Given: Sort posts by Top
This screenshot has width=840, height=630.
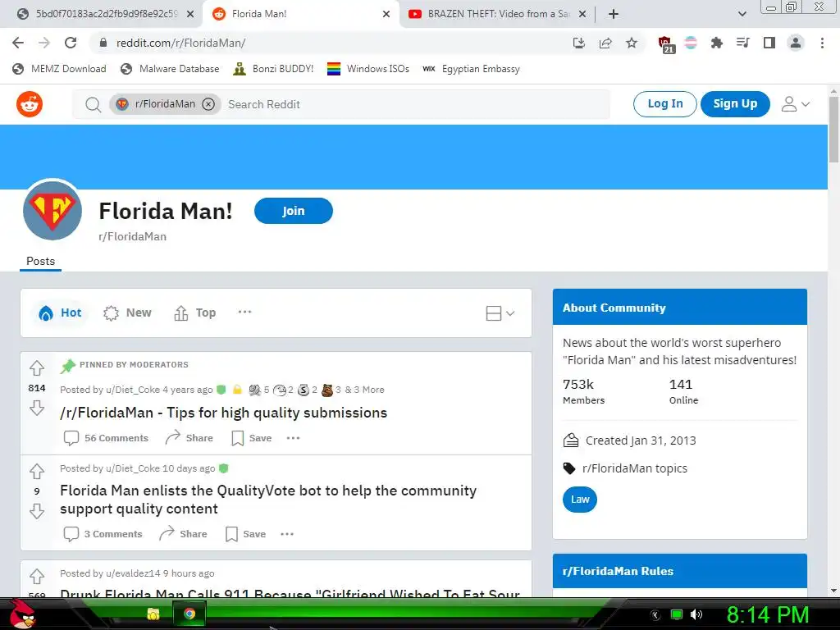Looking at the screenshot, I should pyautogui.click(x=195, y=313).
